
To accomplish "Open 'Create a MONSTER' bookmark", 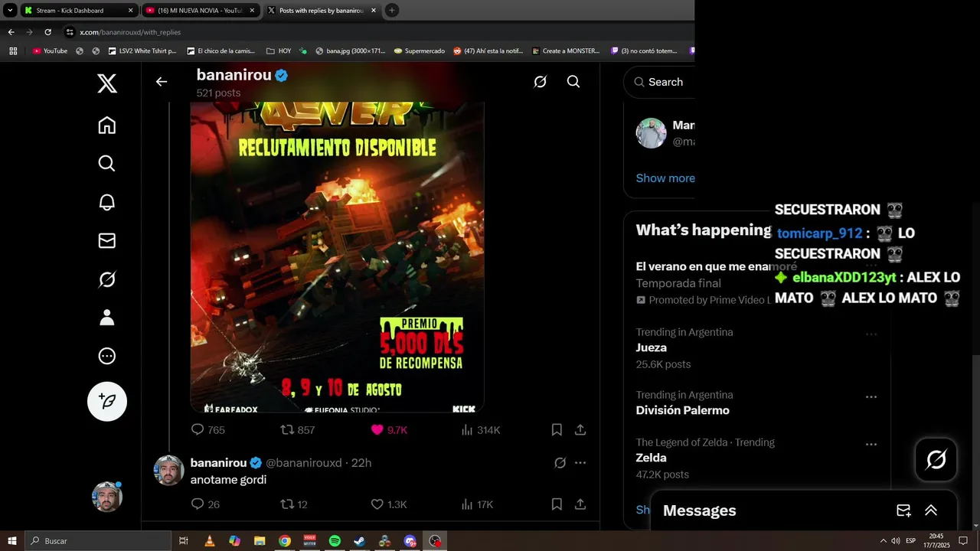I will 565,51.
